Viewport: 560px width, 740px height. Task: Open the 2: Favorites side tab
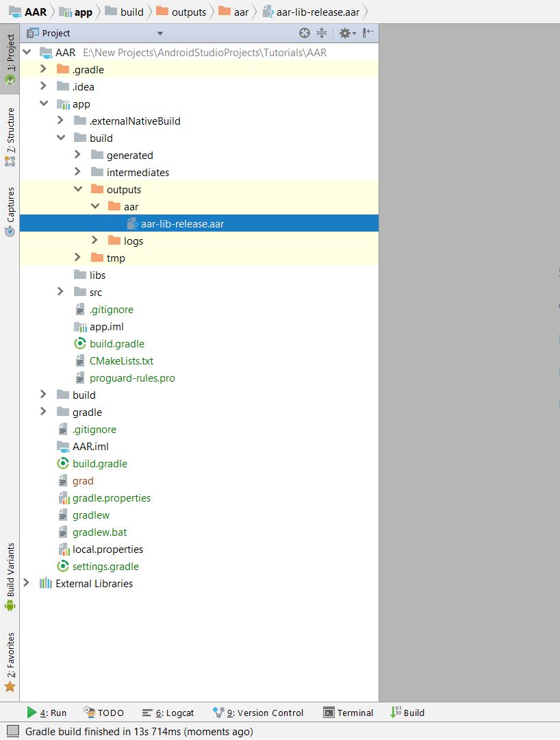pyautogui.click(x=10, y=662)
